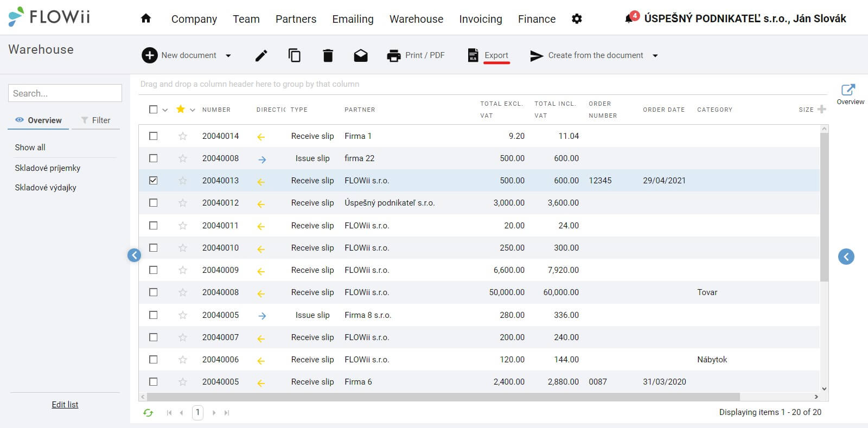Image resolution: width=868 pixels, height=428 pixels.
Task: Star the document 20040010
Action: click(183, 248)
